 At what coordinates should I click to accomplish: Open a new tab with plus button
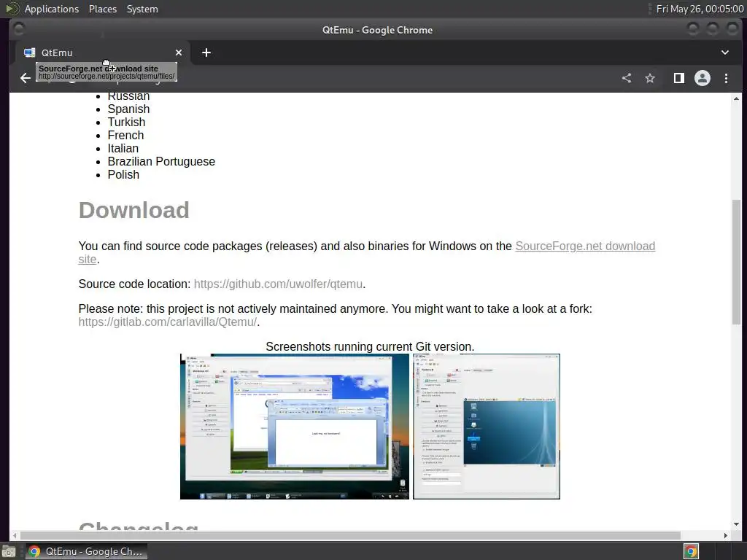click(206, 52)
